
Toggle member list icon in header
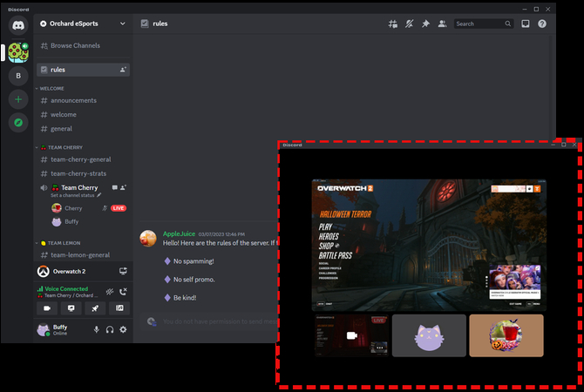tap(442, 24)
